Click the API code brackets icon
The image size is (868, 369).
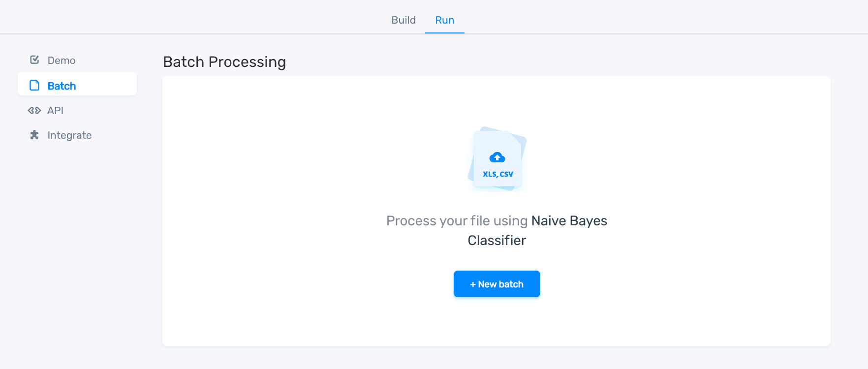pos(34,111)
